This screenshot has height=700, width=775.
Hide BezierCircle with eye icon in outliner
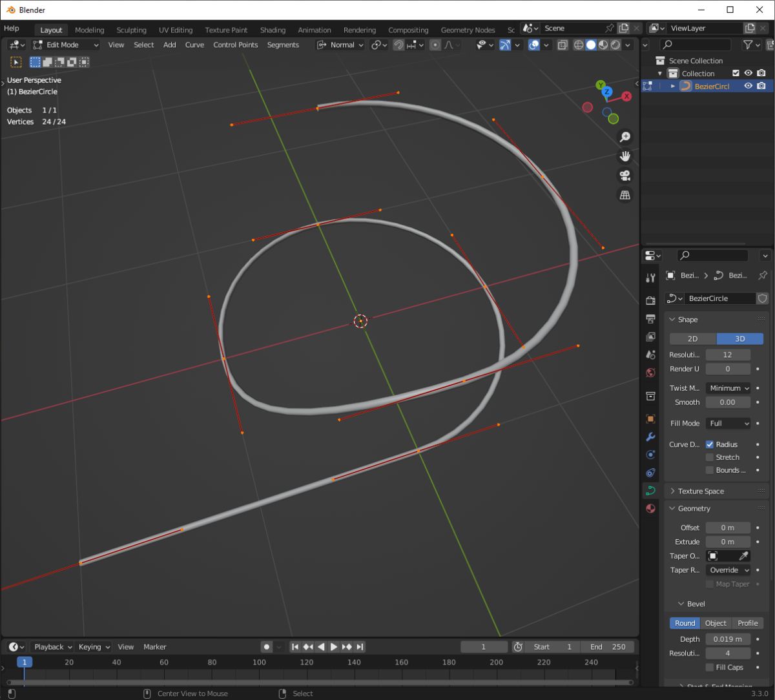coord(749,86)
